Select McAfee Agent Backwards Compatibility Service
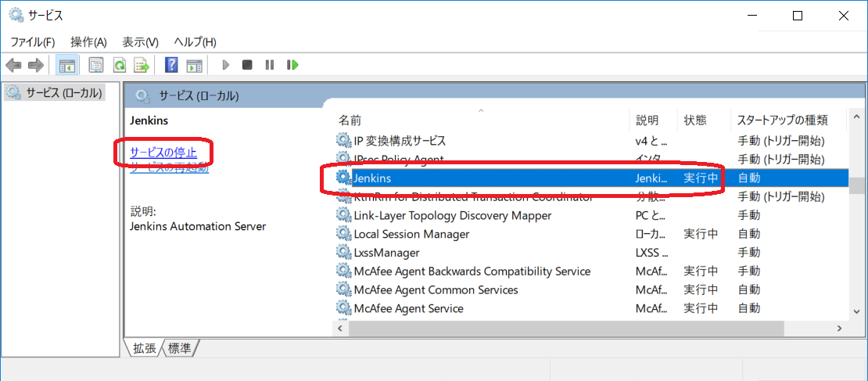Screen dimensions: 868x381 click(x=472, y=271)
